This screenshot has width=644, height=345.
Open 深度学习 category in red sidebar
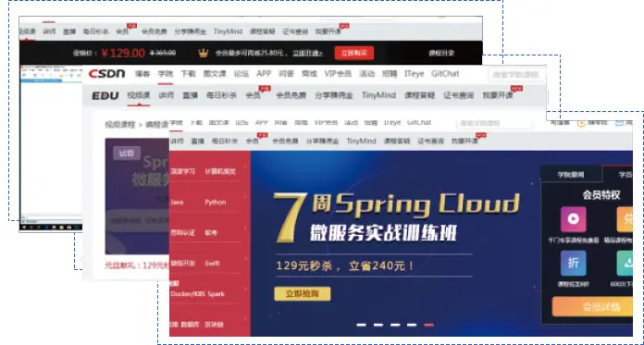(183, 172)
